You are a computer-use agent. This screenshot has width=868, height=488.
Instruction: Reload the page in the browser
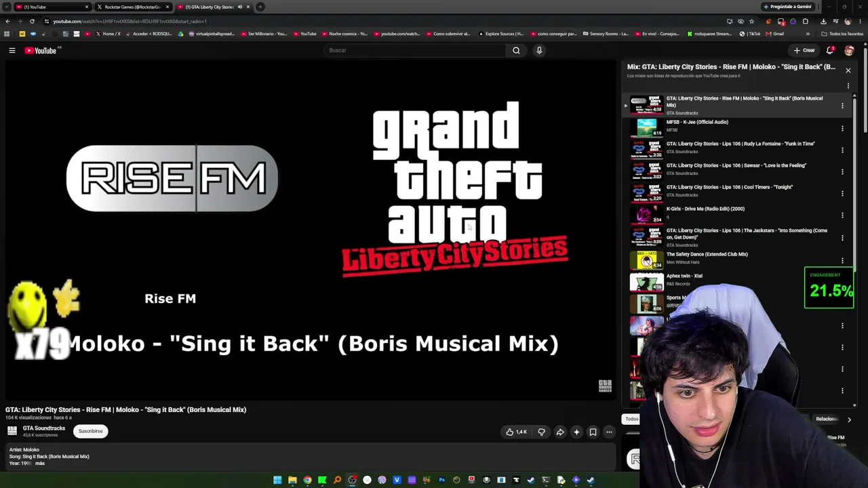[x=32, y=21]
